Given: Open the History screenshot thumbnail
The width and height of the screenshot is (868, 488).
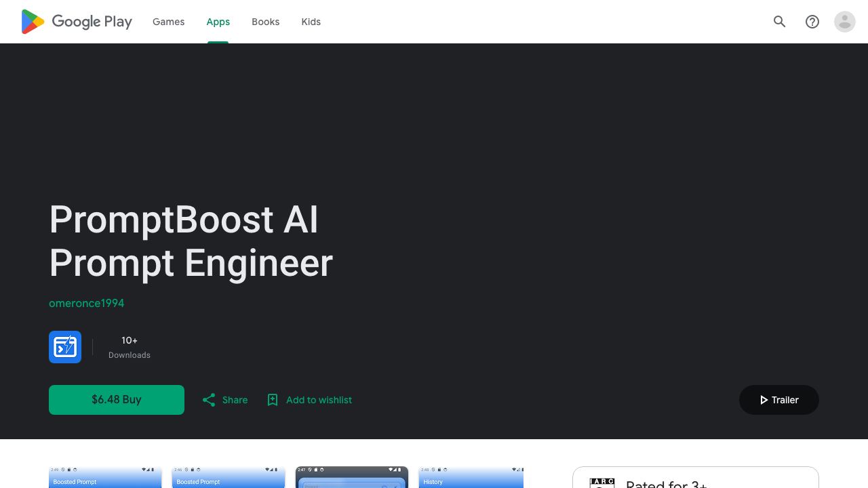Looking at the screenshot, I should (x=471, y=477).
